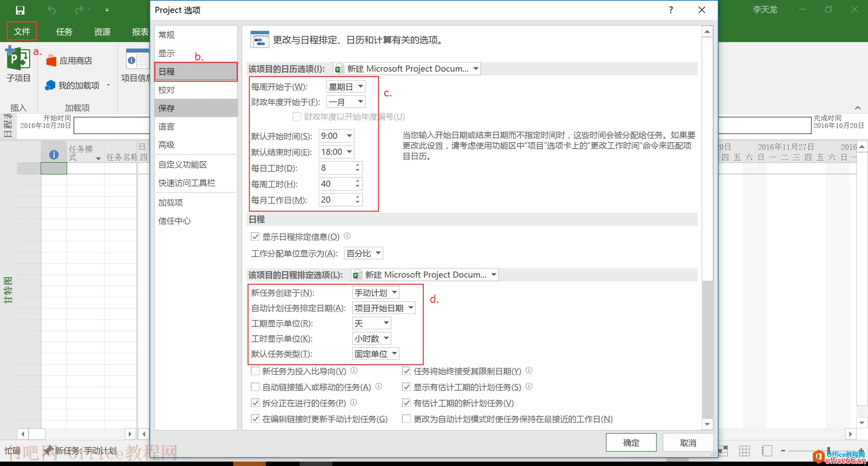Click the Save icon in quick access toolbar
Viewport: 868px width, 466px height.
click(20, 10)
